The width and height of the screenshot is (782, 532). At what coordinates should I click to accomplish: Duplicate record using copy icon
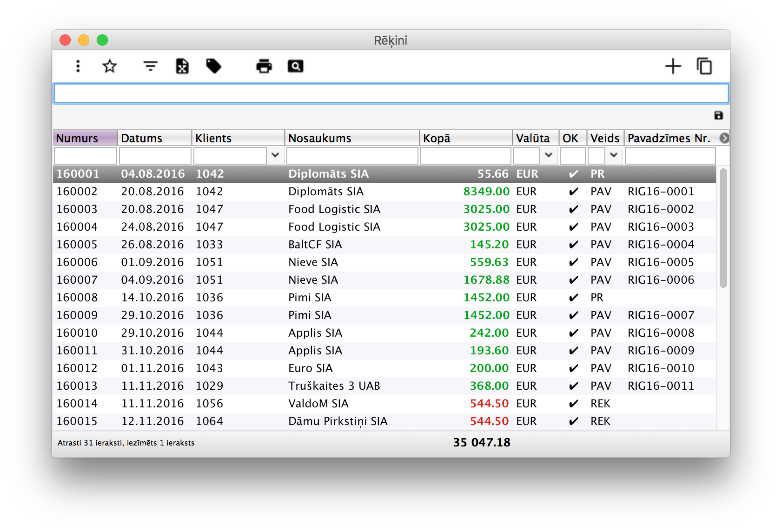click(x=704, y=66)
